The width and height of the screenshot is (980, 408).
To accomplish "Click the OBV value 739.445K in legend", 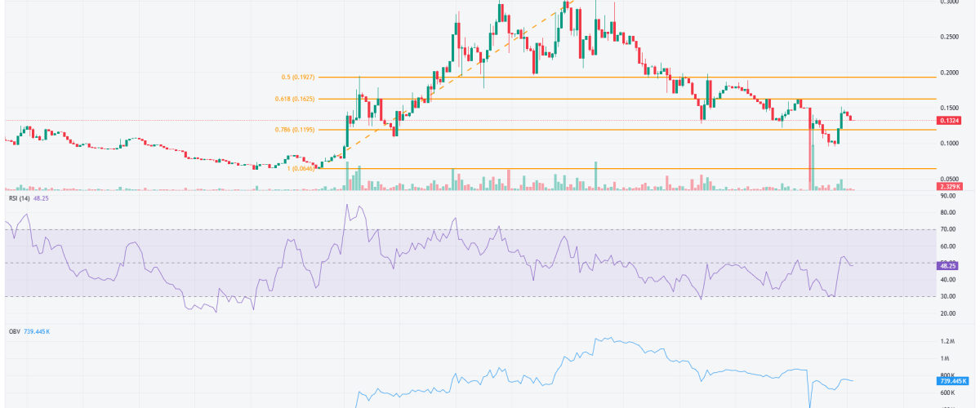I will click(39, 332).
